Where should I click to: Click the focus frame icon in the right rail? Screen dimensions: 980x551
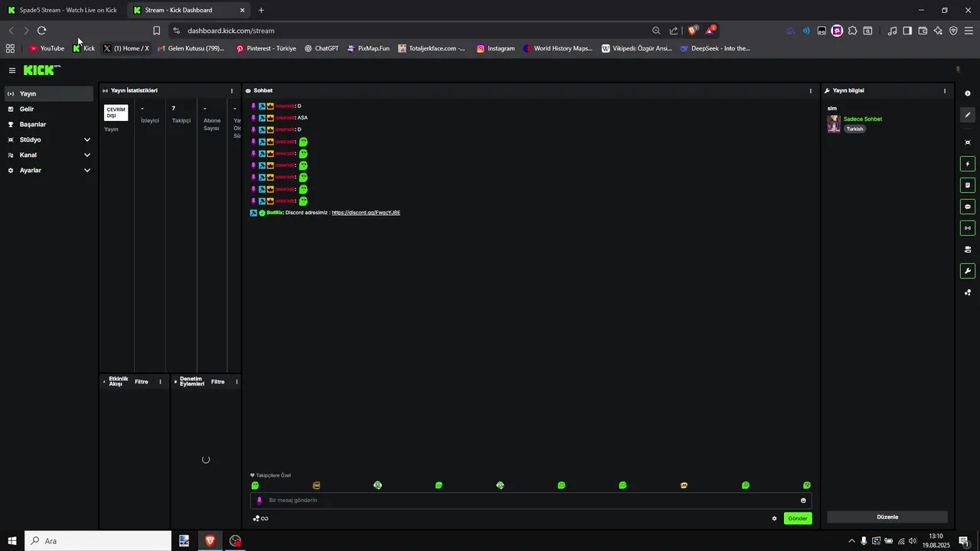point(968,142)
